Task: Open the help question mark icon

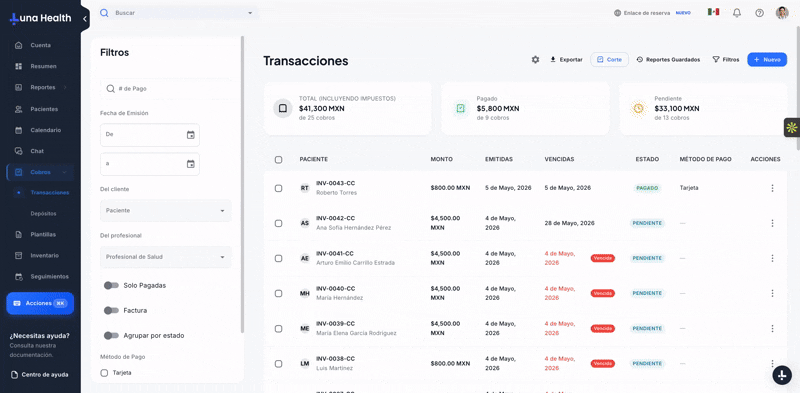Action: pos(759,13)
